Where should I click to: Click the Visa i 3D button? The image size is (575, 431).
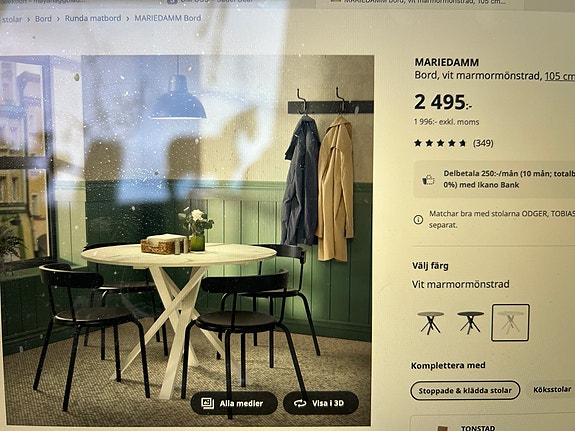pos(321,403)
